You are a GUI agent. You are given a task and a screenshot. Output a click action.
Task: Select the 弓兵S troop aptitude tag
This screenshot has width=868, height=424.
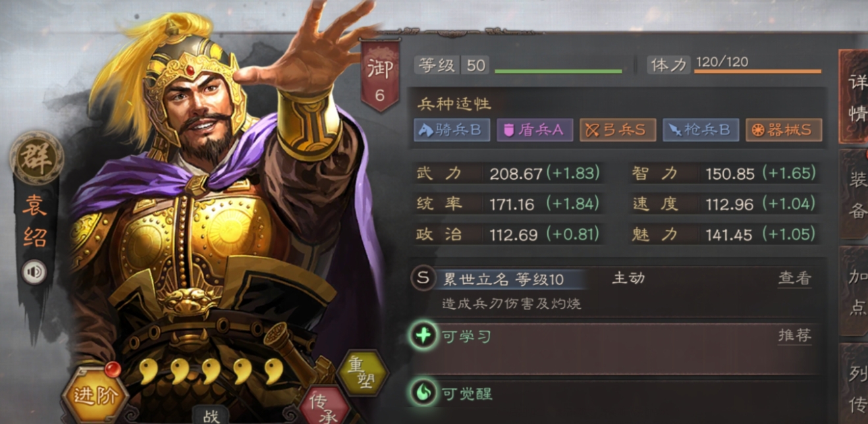618,130
